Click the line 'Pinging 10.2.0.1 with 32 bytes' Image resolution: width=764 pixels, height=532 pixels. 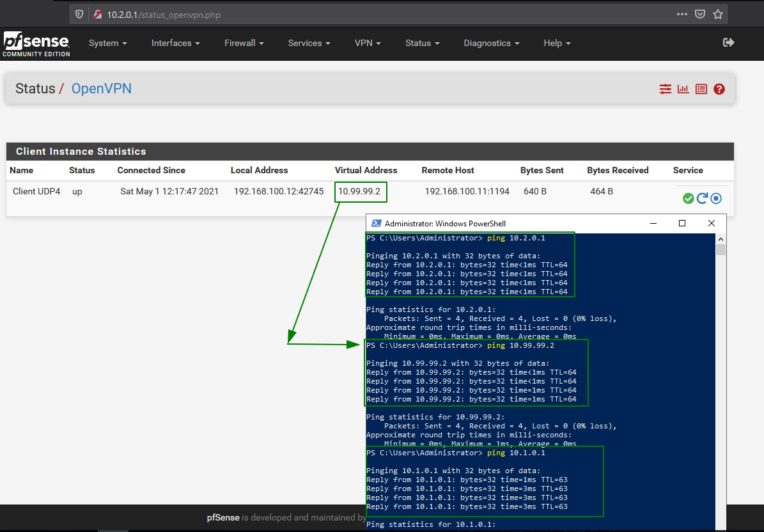click(453, 256)
